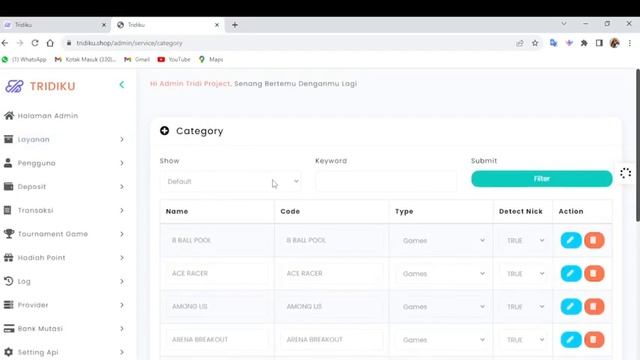The width and height of the screenshot is (640, 360).
Task: Open the Log menu item
Action: tap(65, 282)
